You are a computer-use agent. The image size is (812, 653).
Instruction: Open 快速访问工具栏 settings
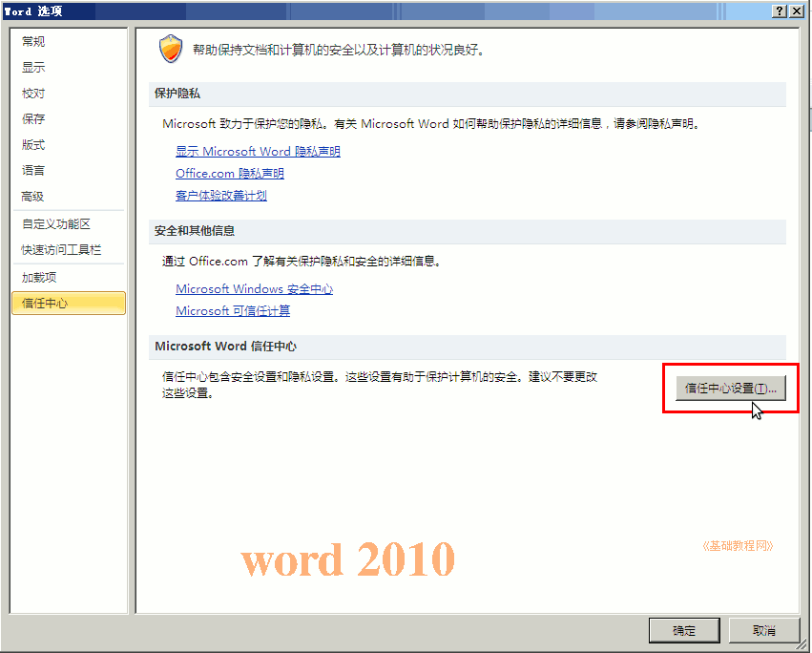click(x=69, y=250)
